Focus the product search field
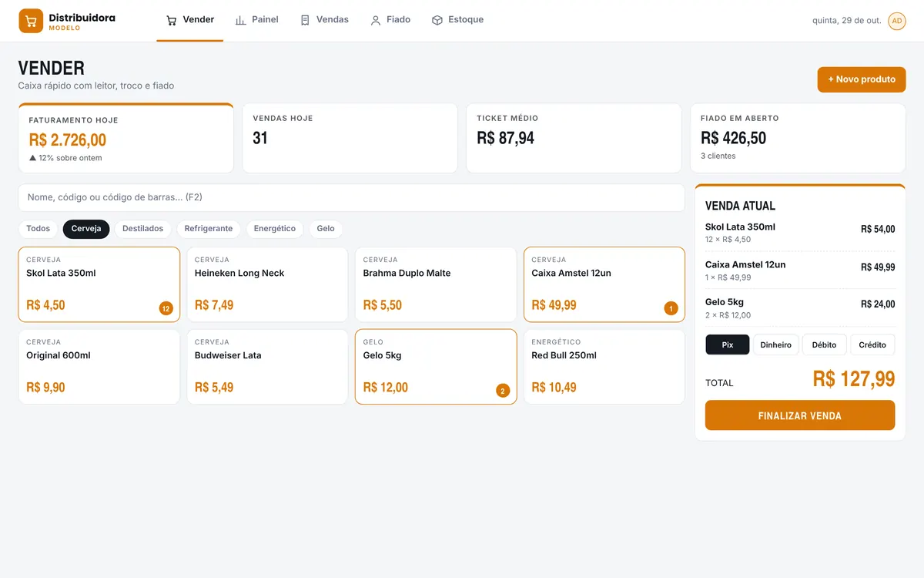The height and width of the screenshot is (578, 924). [x=351, y=197]
